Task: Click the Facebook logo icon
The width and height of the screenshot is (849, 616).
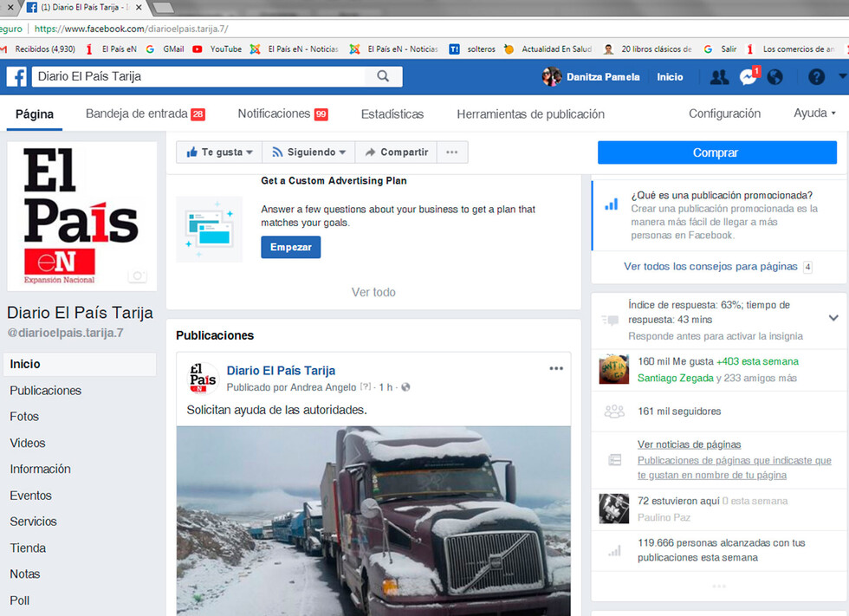Action: point(16,76)
